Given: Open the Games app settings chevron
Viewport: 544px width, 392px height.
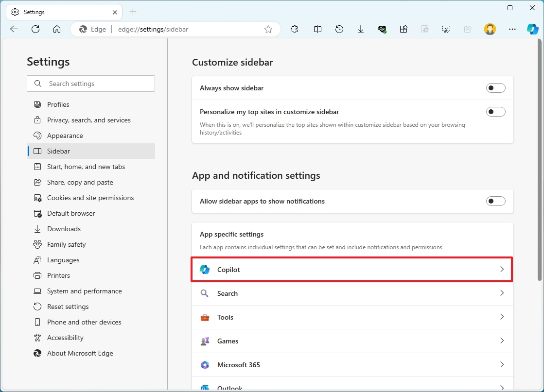Looking at the screenshot, I should click(502, 341).
